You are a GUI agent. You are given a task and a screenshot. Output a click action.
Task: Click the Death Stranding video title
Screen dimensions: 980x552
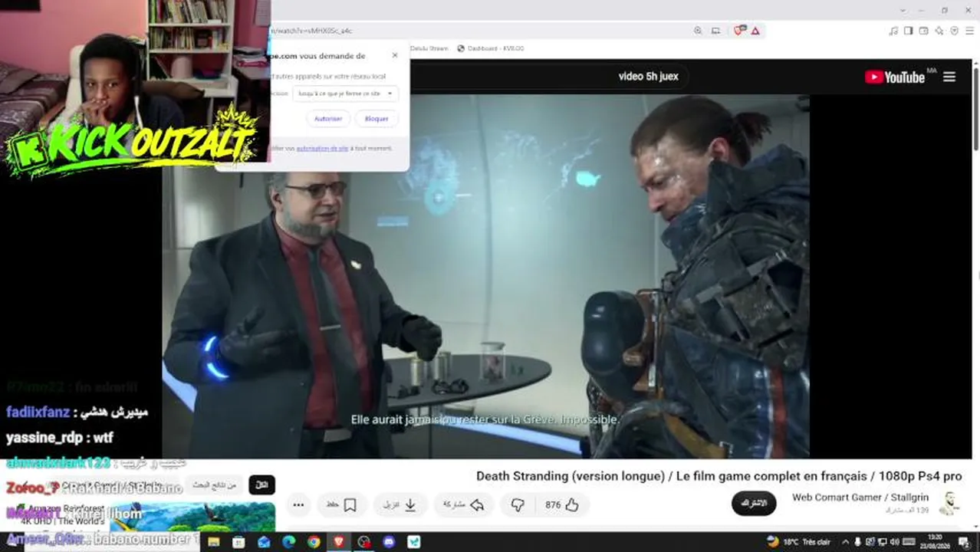(719, 476)
